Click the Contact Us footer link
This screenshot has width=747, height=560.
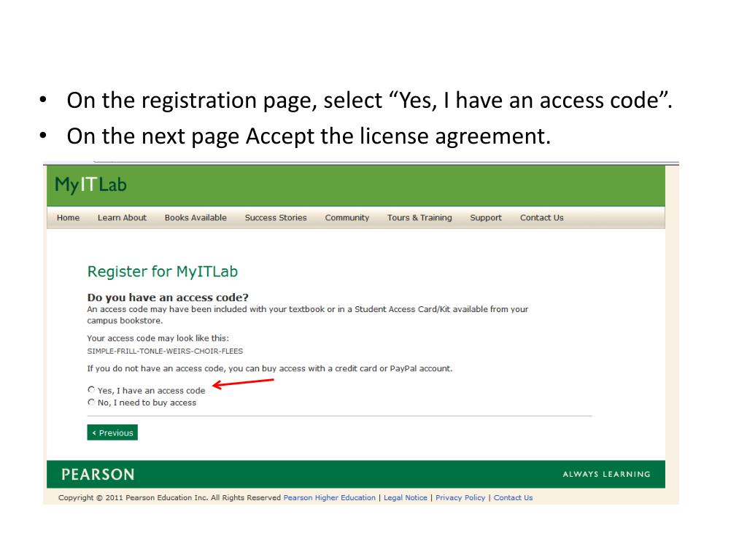[513, 497]
